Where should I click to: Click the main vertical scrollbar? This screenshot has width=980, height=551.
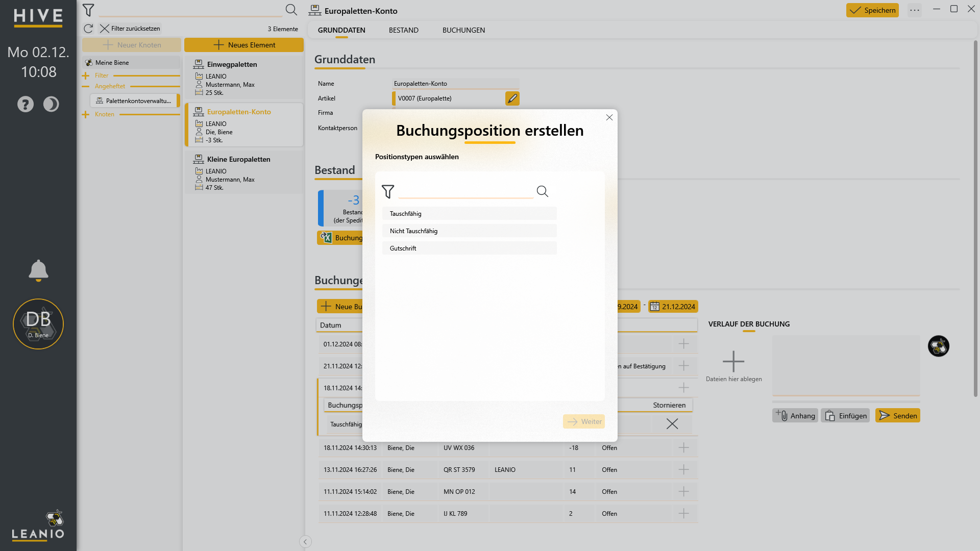coord(975,219)
